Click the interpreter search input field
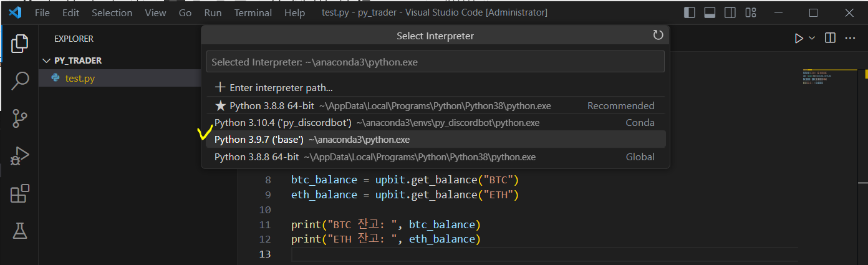The height and width of the screenshot is (265, 868). (x=435, y=62)
